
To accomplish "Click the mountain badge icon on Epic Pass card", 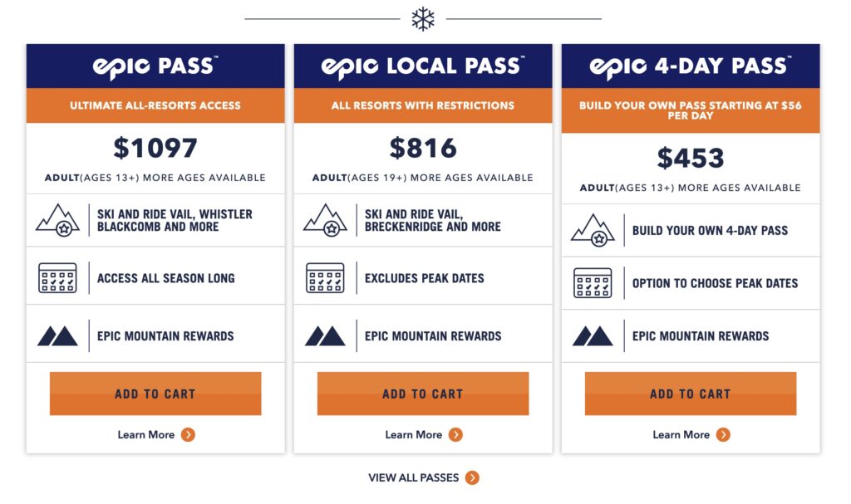I will (56, 221).
